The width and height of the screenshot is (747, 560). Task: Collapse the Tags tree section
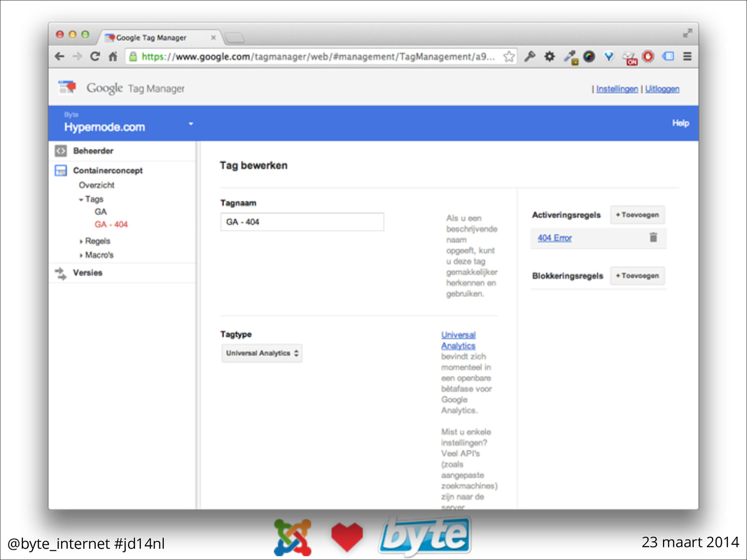[x=81, y=200]
